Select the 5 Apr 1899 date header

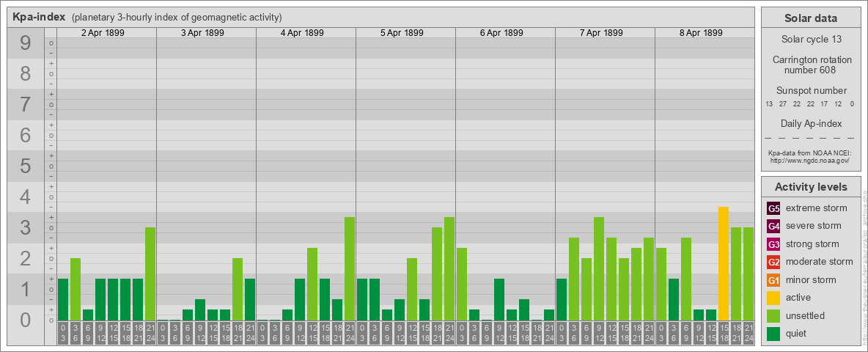coord(402,33)
